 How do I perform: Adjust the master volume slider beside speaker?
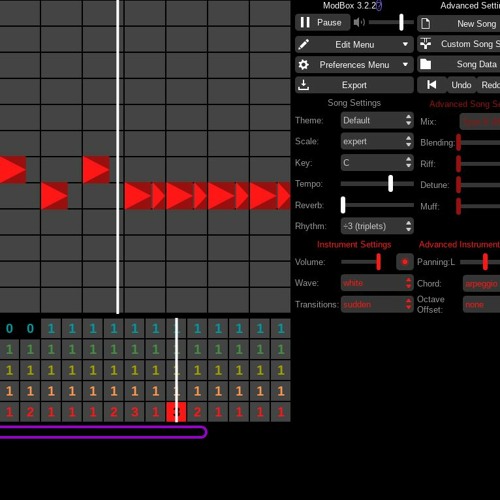[391, 22]
